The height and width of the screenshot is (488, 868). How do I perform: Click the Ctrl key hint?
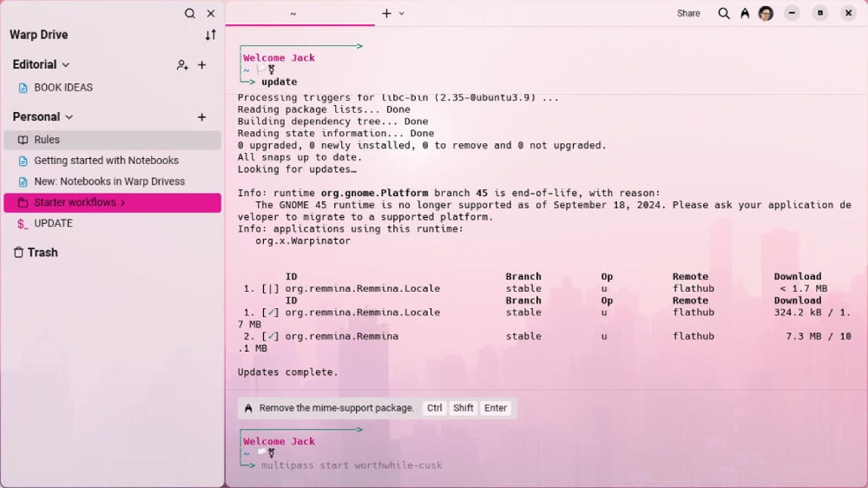click(x=435, y=408)
